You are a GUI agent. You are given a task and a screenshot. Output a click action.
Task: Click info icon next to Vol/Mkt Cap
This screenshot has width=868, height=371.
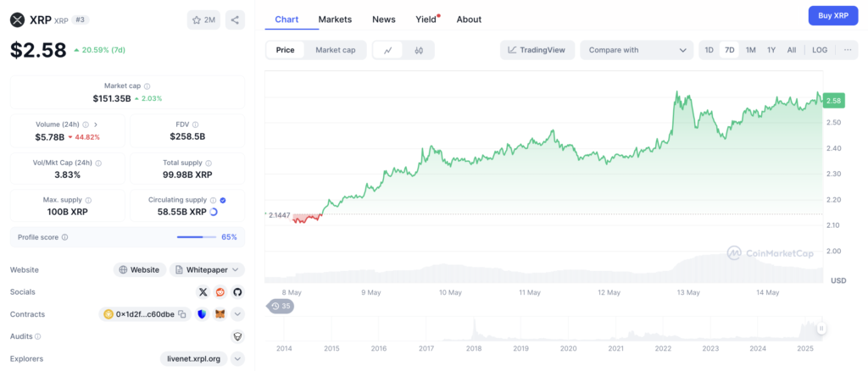point(98,163)
